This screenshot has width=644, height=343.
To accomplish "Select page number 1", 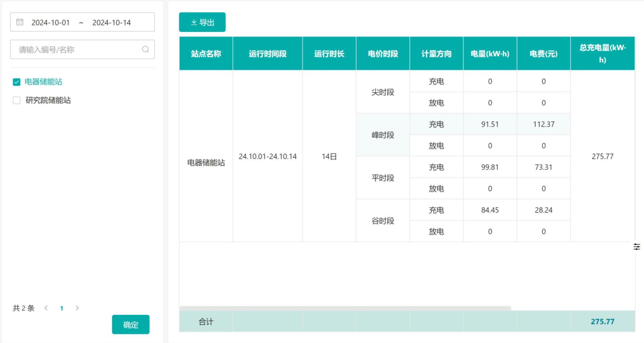I will click(x=62, y=308).
